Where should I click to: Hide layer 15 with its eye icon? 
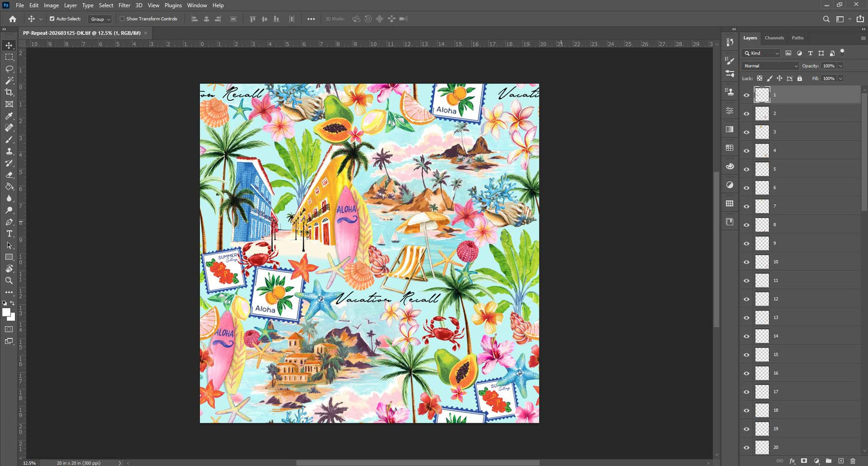click(747, 355)
